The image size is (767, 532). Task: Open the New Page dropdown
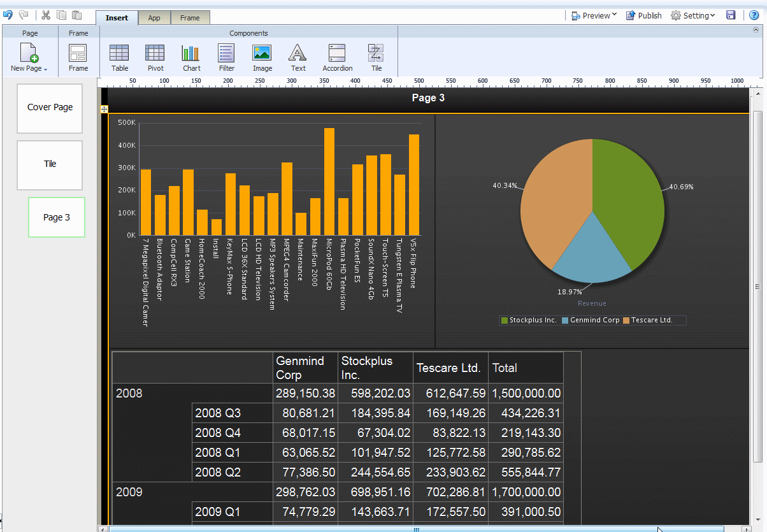(x=29, y=58)
